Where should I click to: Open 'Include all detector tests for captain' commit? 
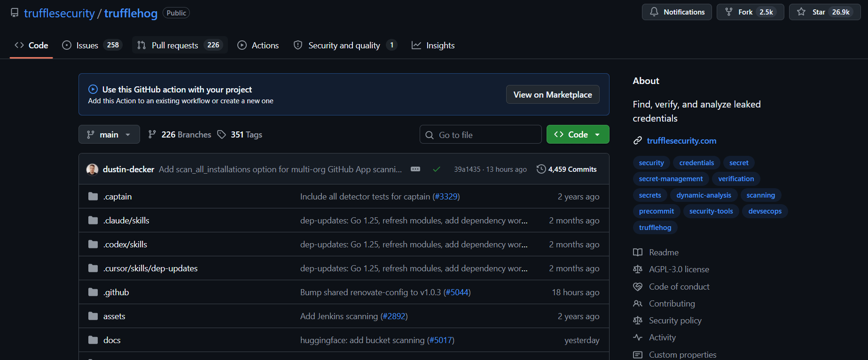click(x=365, y=197)
